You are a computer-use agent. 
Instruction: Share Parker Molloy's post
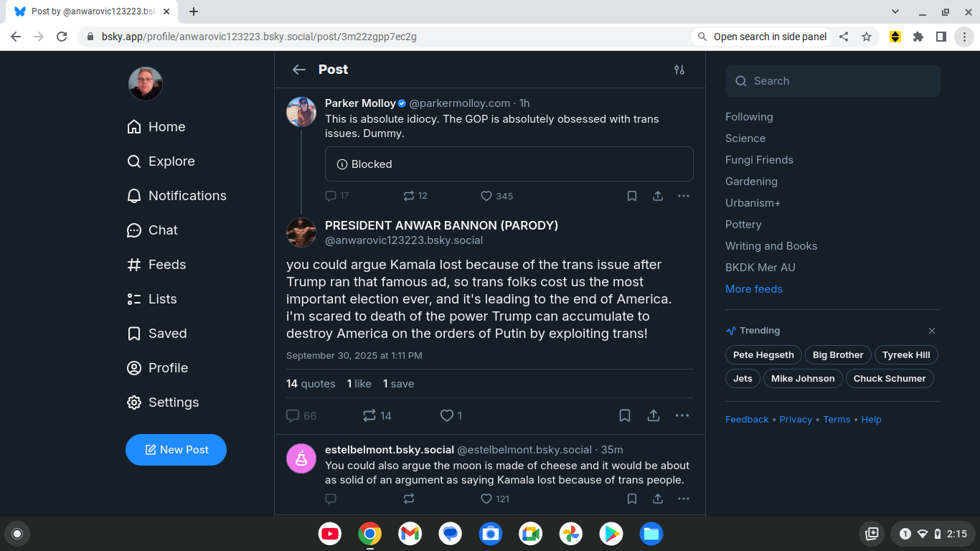pyautogui.click(x=658, y=196)
